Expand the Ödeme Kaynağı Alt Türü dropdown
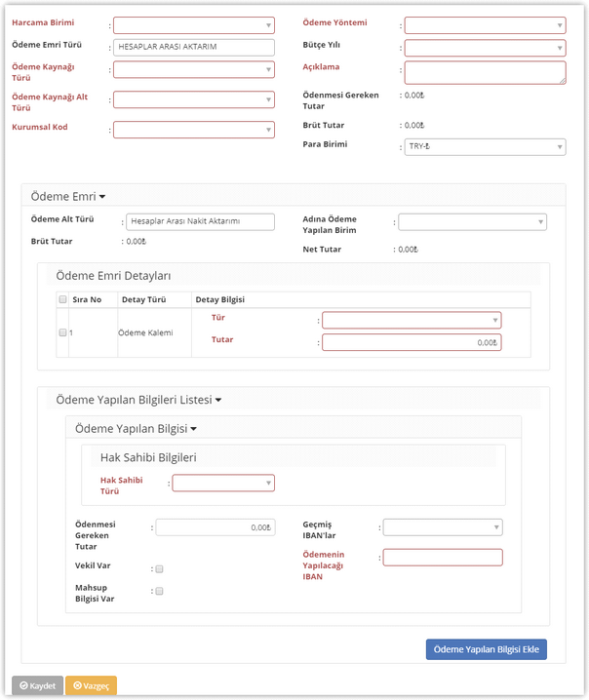Viewport: 589px width, 700px height. click(x=194, y=98)
